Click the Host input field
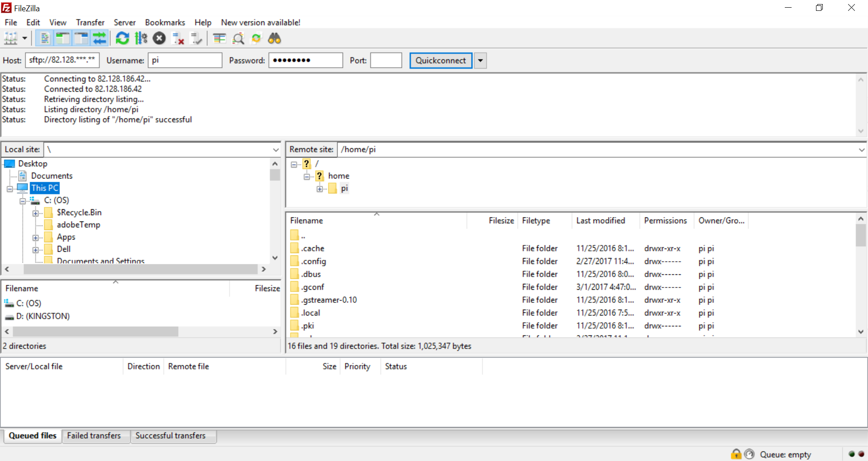868x461 pixels. click(62, 60)
